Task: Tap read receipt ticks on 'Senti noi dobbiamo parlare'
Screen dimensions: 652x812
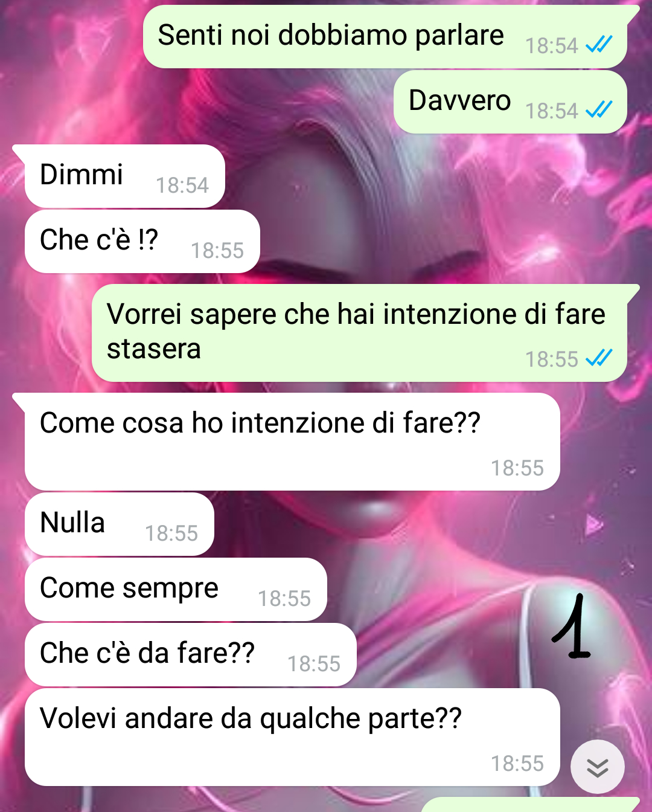Action: [599, 45]
